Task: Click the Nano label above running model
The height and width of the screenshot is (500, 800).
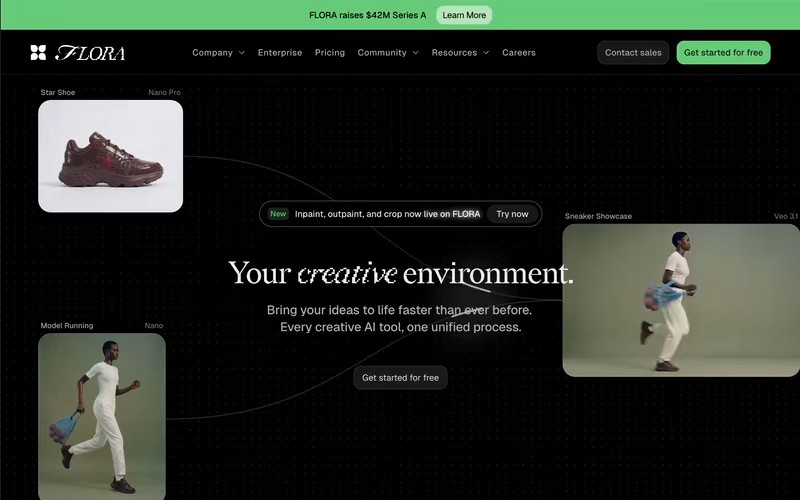Action: click(154, 326)
